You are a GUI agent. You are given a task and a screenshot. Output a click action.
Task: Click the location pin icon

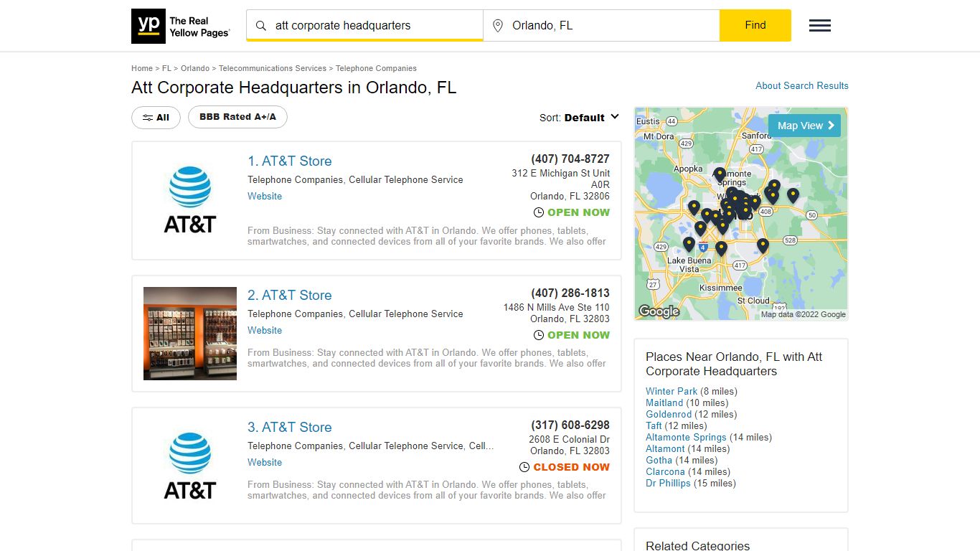point(498,25)
